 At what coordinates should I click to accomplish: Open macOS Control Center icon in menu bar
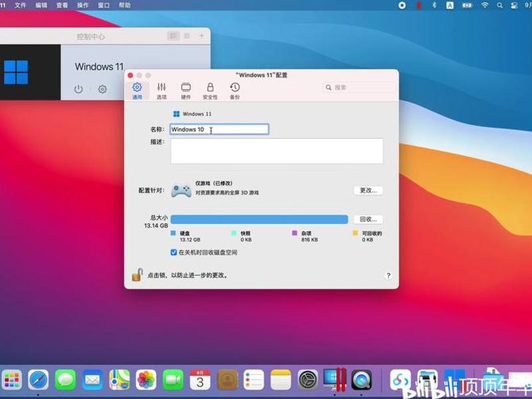coord(514,5)
